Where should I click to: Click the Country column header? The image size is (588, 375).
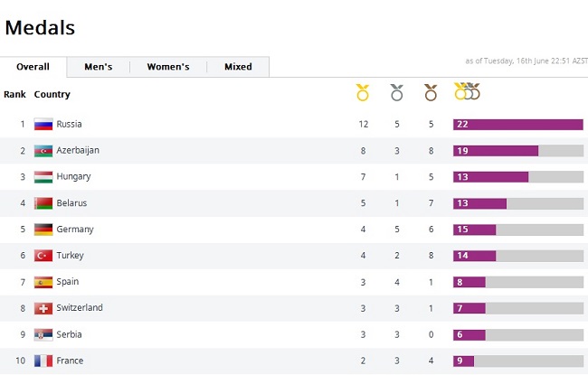(52, 94)
